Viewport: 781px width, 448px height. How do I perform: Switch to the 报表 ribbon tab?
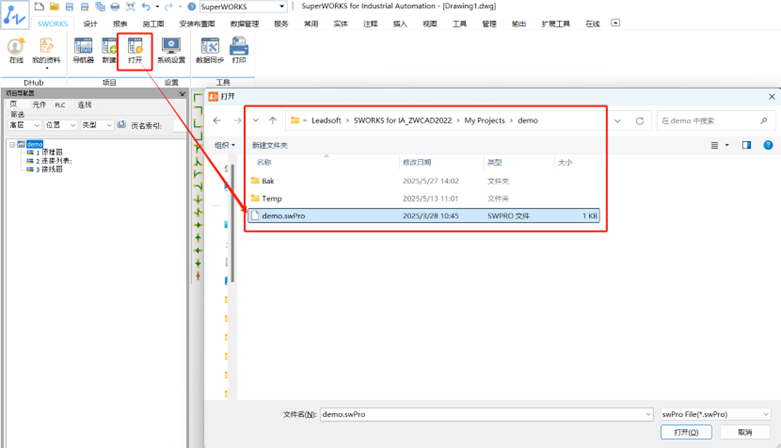(120, 23)
